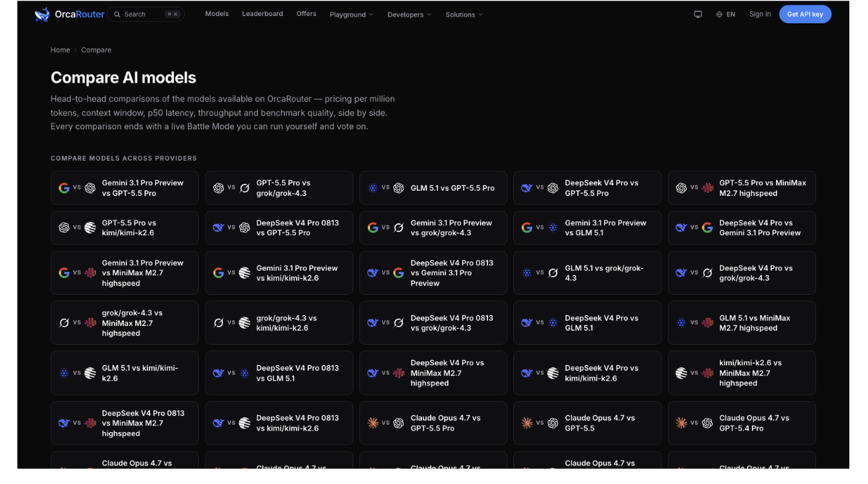This screenshot has width=868, height=484.
Task: Open DeepSeek V4 Pro vs kimi/kimi-k2.6 comparison
Action: [587, 373]
